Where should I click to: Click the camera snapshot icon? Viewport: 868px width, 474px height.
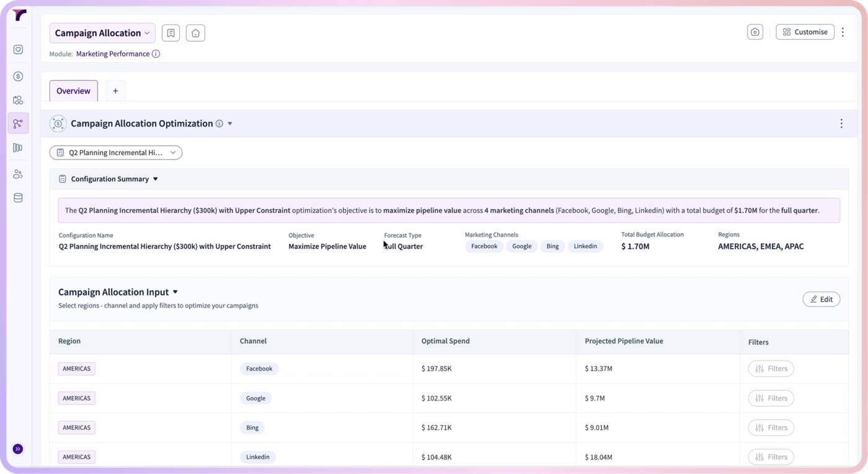755,32
